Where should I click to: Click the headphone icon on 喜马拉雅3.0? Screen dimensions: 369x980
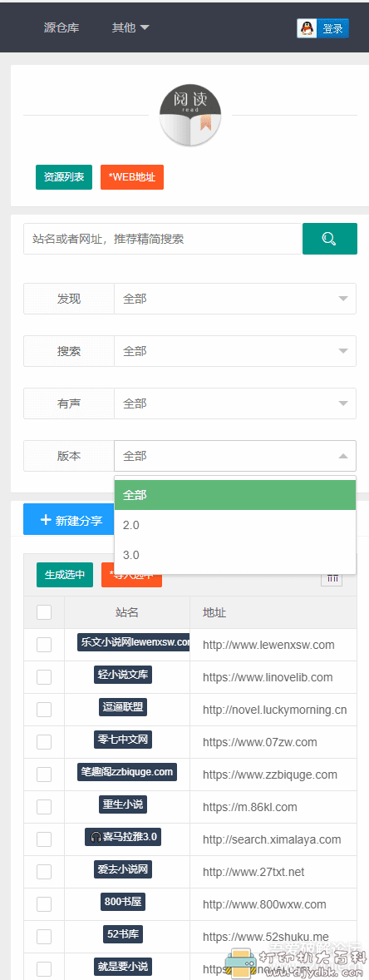96,839
